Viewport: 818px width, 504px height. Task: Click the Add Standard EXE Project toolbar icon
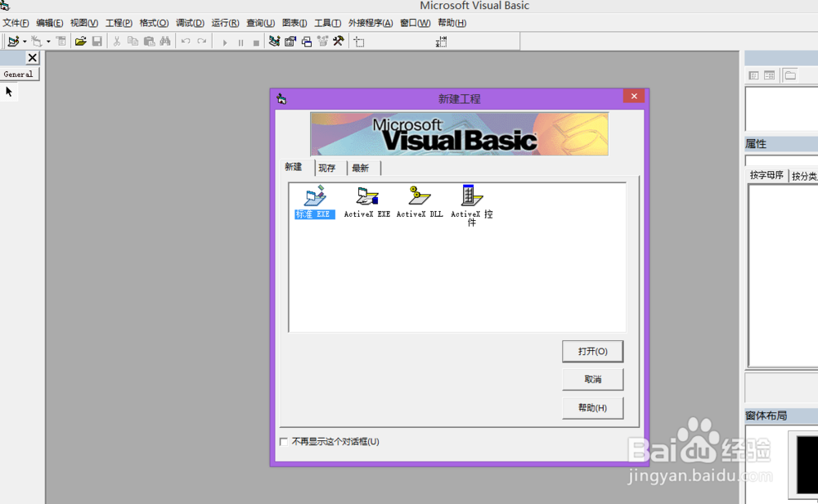(13, 41)
